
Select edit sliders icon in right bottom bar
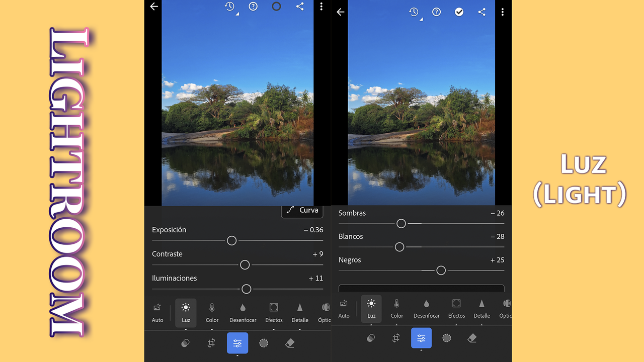pyautogui.click(x=421, y=338)
